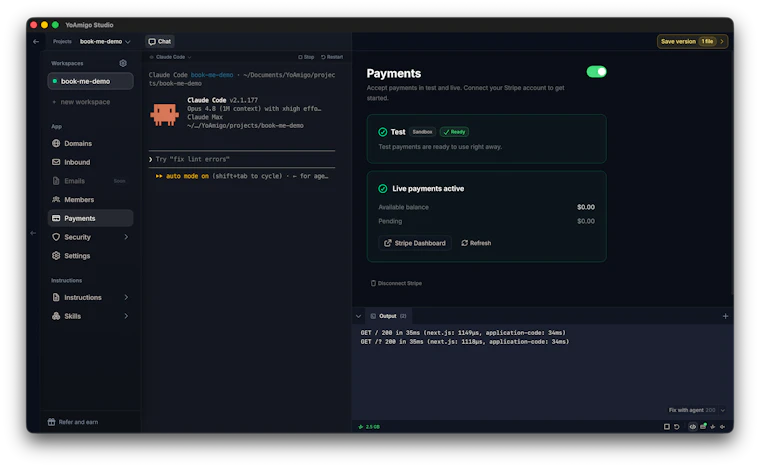760x468 pixels.
Task: Click the Save version arrow chevron
Action: point(722,42)
